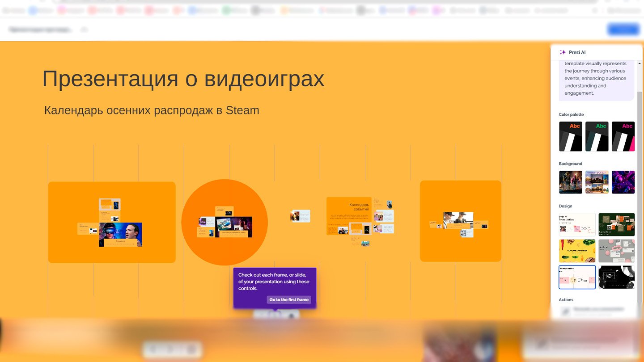Select the highlighted white timeline design
This screenshot has width=644, height=362.
point(577,277)
